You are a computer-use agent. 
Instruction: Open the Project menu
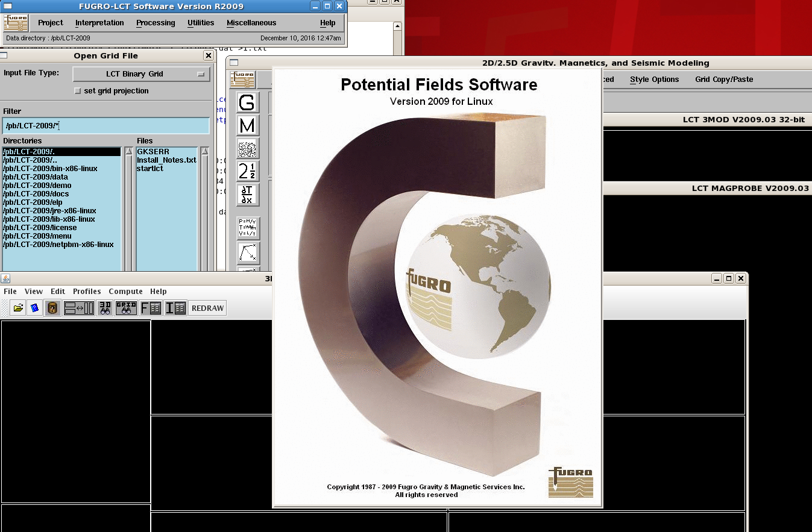point(51,23)
